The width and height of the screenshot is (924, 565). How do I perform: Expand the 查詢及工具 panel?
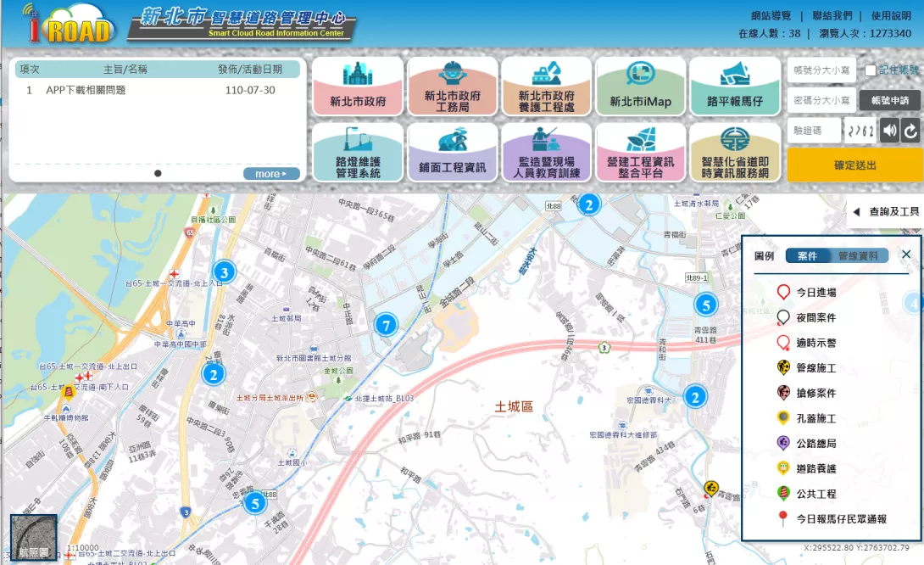(x=885, y=211)
